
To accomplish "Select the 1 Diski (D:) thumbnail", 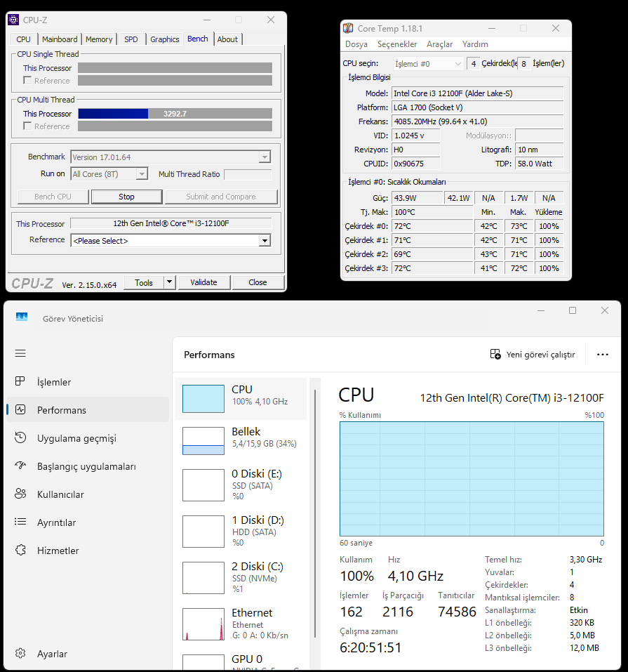I will click(x=203, y=532).
